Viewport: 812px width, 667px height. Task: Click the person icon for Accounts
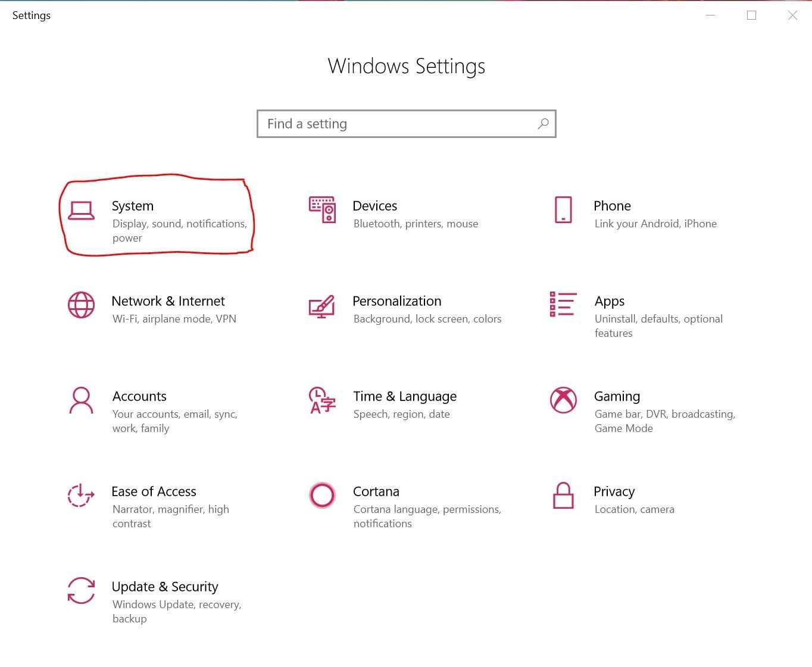coord(81,400)
